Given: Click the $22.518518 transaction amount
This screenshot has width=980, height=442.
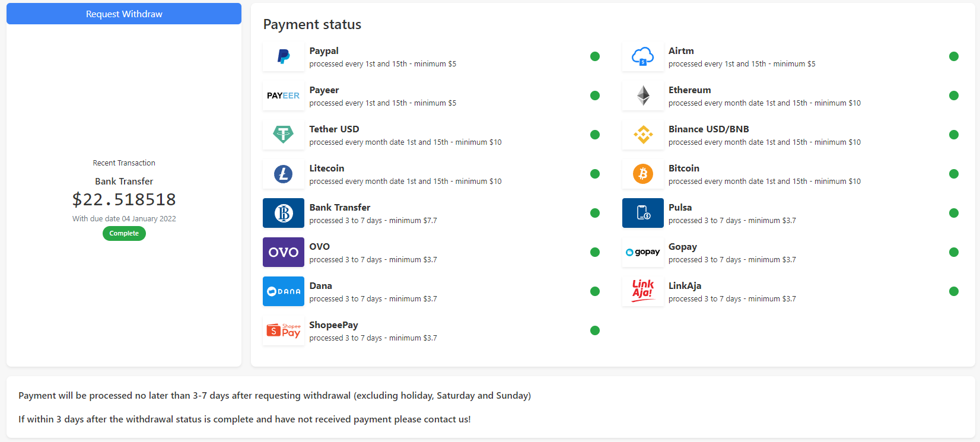Looking at the screenshot, I should (x=124, y=199).
